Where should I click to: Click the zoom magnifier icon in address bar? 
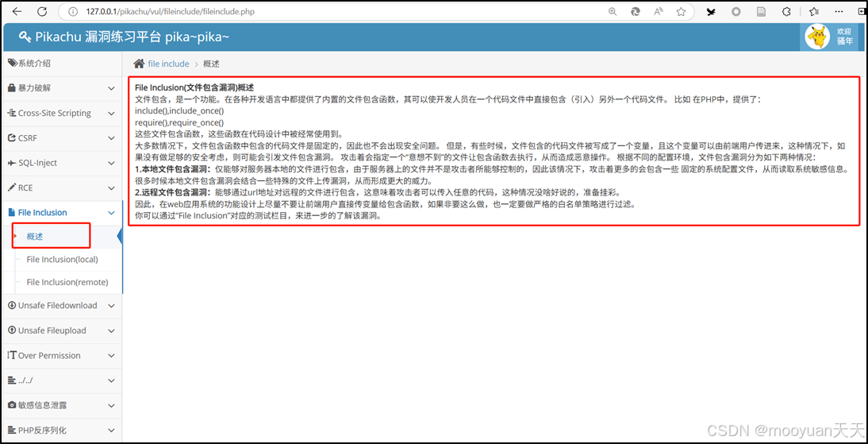613,11
